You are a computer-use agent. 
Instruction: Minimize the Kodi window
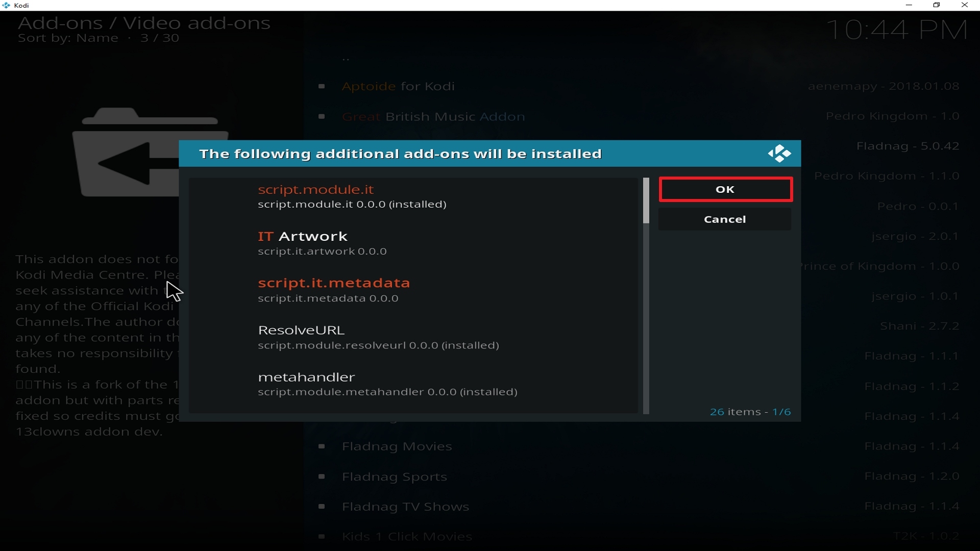point(909,5)
